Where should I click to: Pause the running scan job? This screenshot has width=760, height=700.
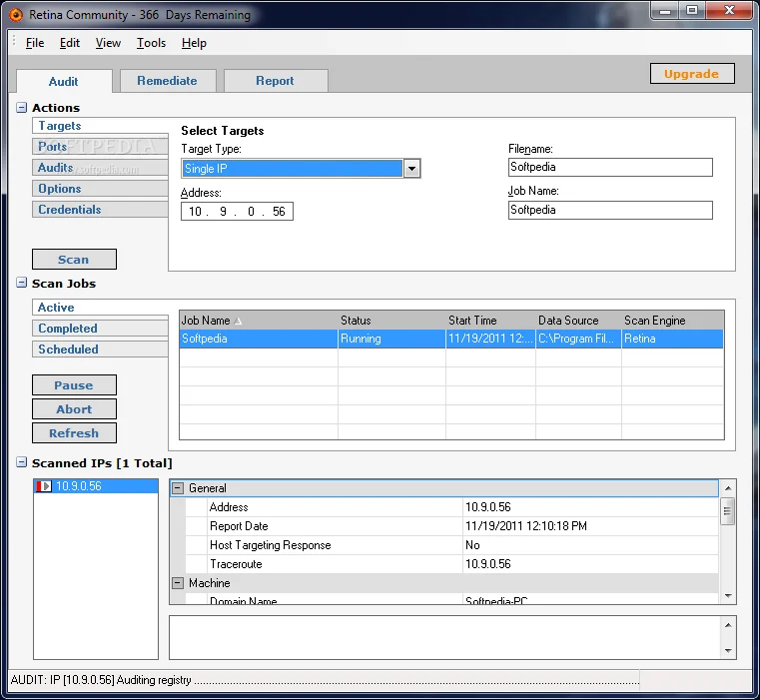point(74,384)
